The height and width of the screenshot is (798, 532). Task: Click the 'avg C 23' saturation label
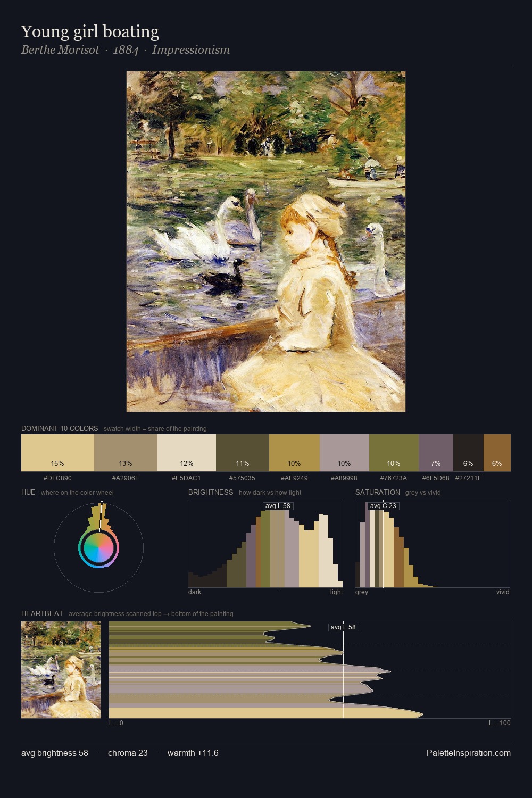383,506
